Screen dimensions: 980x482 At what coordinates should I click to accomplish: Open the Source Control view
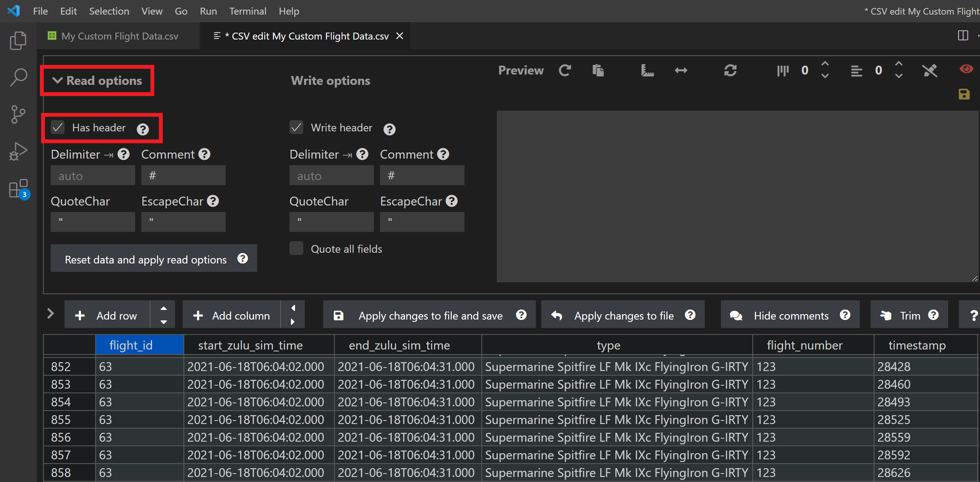point(18,114)
